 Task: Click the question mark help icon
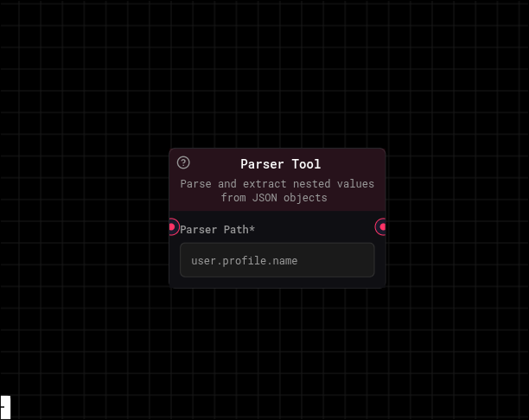click(x=183, y=162)
